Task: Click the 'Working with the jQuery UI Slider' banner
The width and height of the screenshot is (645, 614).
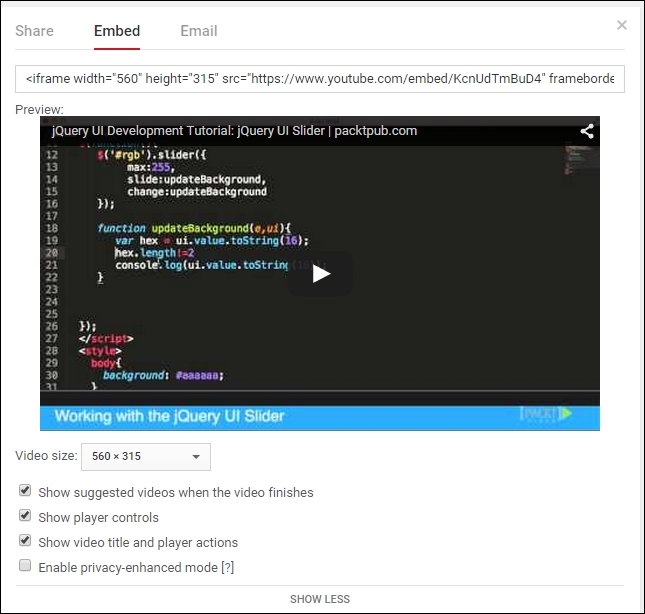Action: (x=170, y=416)
